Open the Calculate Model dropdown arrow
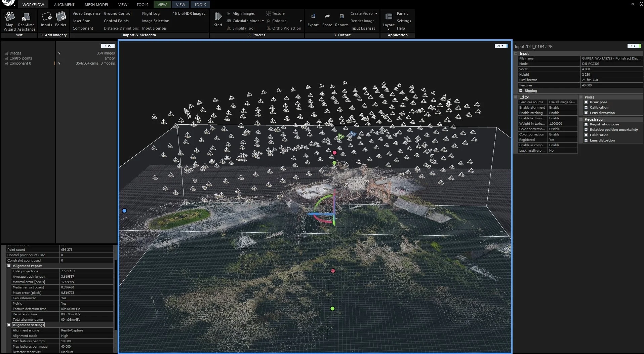This screenshot has height=354, width=644. [263, 21]
